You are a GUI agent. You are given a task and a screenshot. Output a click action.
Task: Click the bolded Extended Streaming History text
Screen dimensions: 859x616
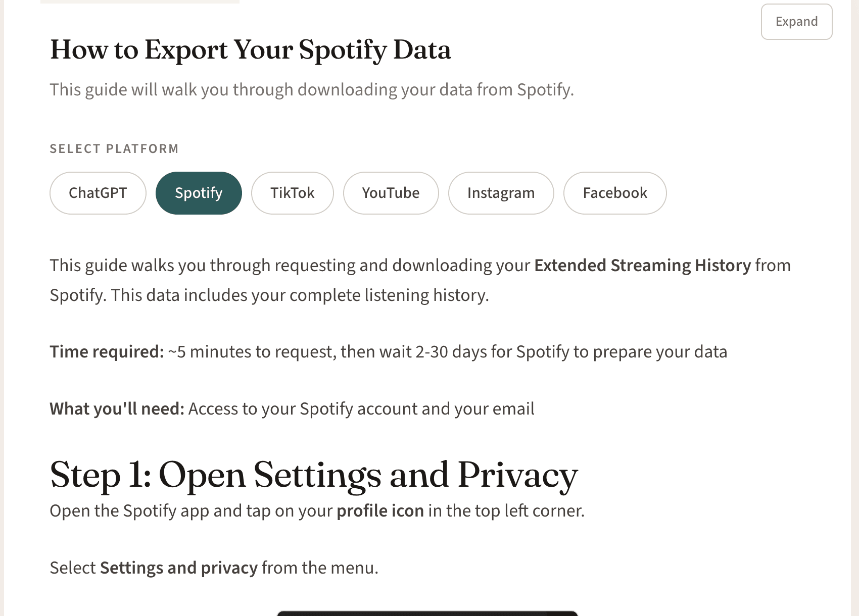(x=643, y=265)
